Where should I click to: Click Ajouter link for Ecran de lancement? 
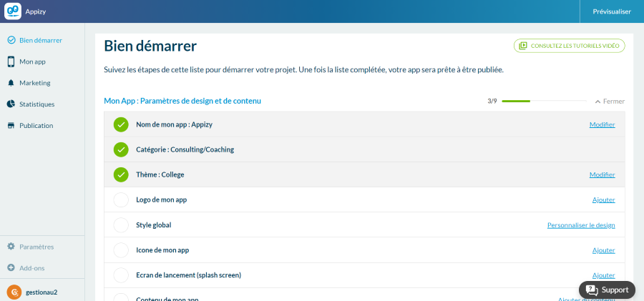click(x=604, y=275)
